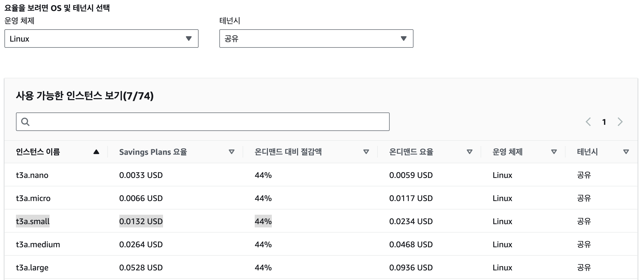644x280 pixels.
Task: Open the 공유 tenancy dropdown
Action: click(x=316, y=39)
